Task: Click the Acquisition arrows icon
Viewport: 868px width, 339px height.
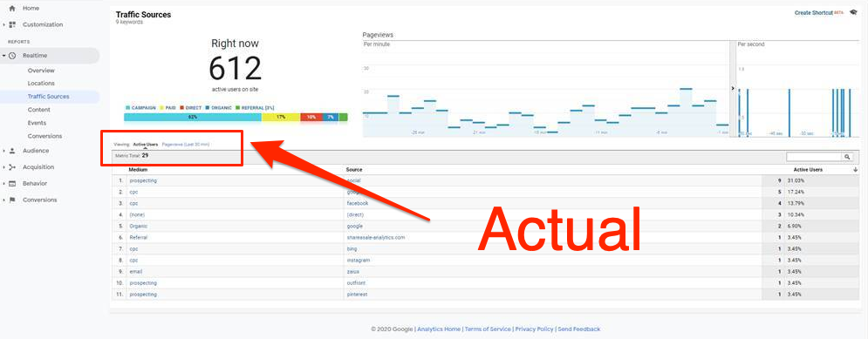Action: [x=12, y=167]
